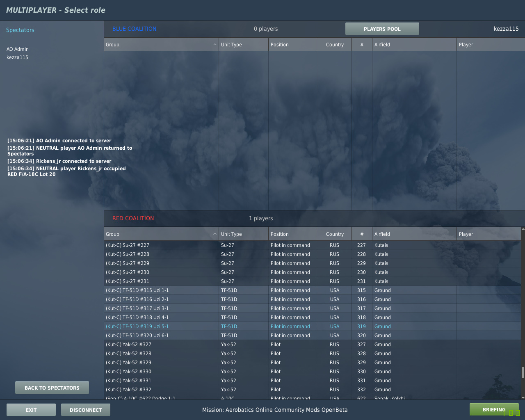Select slot (Kut-C) Yak-52 #331
Viewport: 525px width, 420px height.
click(312, 381)
